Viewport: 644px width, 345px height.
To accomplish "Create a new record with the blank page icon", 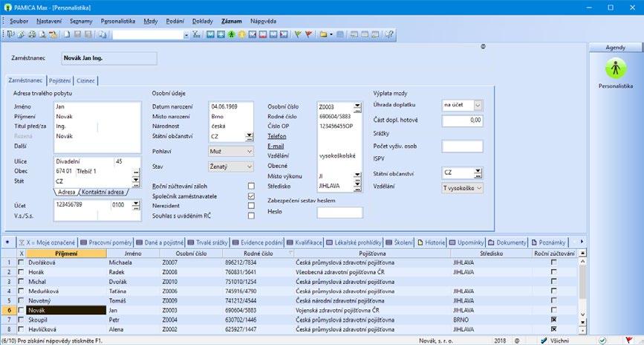I will (x=67, y=34).
